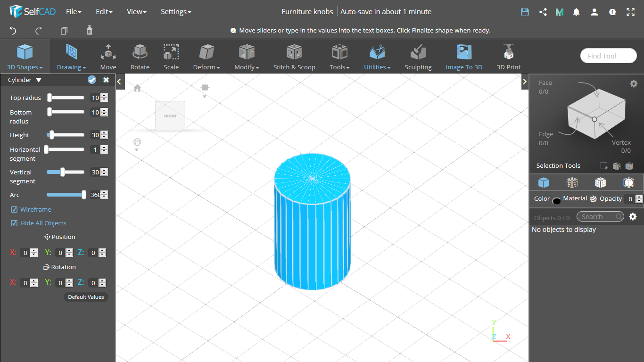
Task: Click the Undo arrow icon
Action: [x=13, y=31]
